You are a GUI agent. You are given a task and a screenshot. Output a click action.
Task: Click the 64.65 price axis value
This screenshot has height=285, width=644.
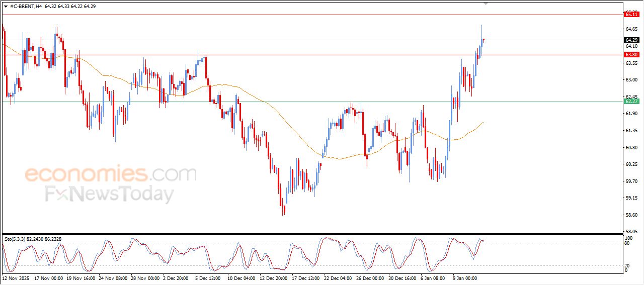click(x=631, y=29)
